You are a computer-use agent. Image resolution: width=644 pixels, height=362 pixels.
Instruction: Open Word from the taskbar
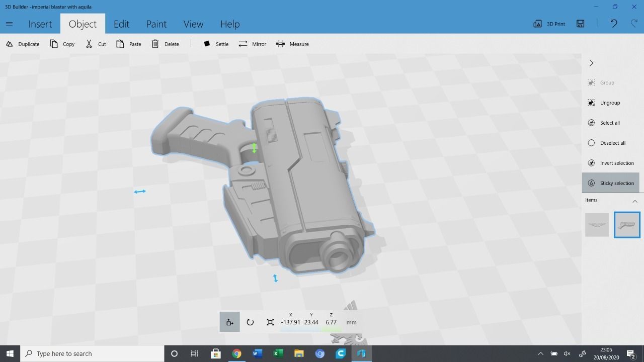257,353
